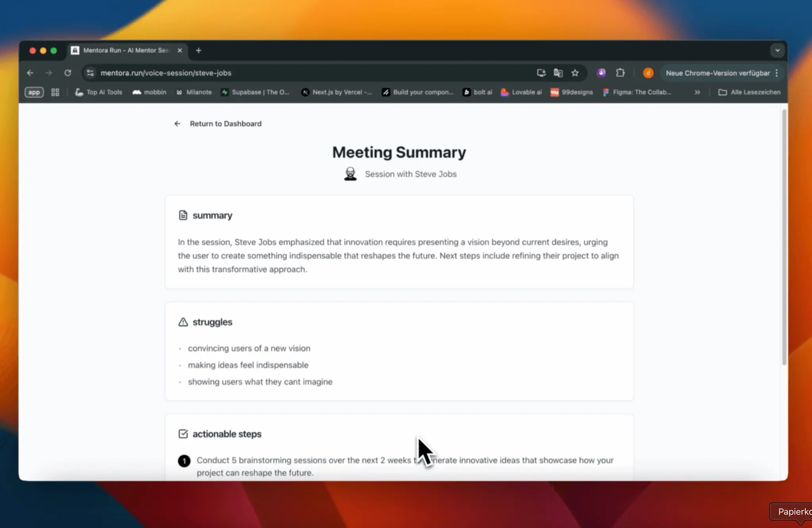Bookmark this page with the star icon
812x528 pixels.
click(575, 73)
